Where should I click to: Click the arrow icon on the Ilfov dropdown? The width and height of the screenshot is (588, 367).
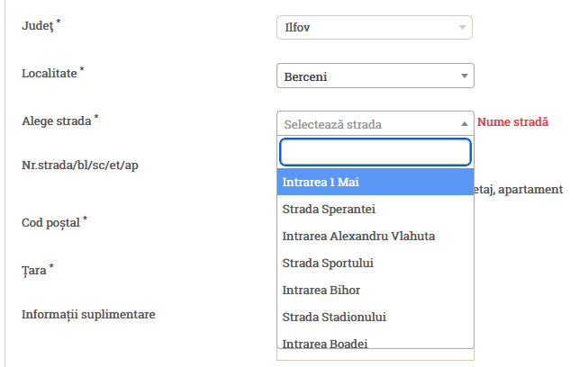tap(463, 27)
